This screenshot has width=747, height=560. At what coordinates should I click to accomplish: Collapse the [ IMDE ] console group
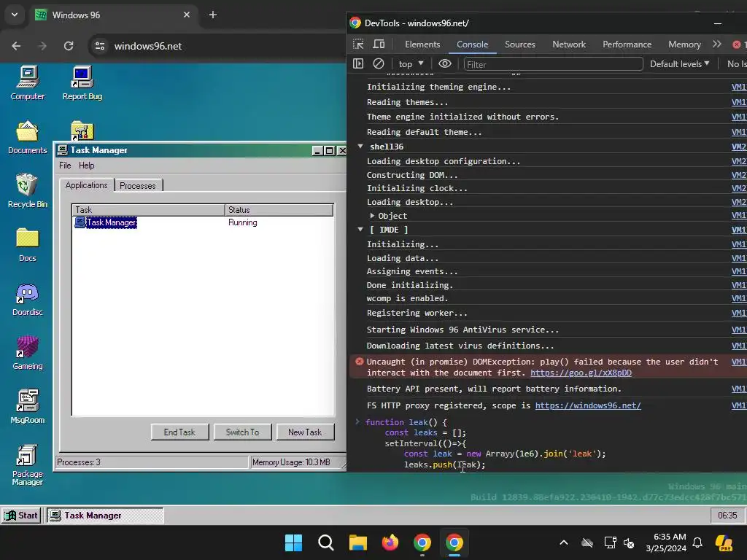360,230
